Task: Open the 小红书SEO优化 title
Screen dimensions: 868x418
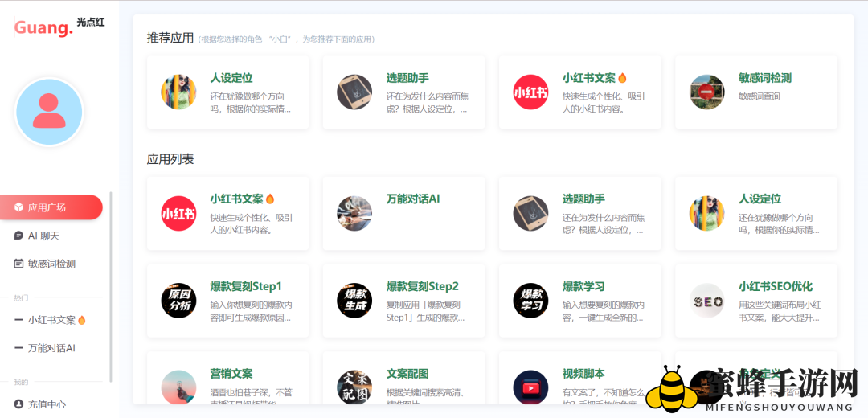Action: (776, 286)
